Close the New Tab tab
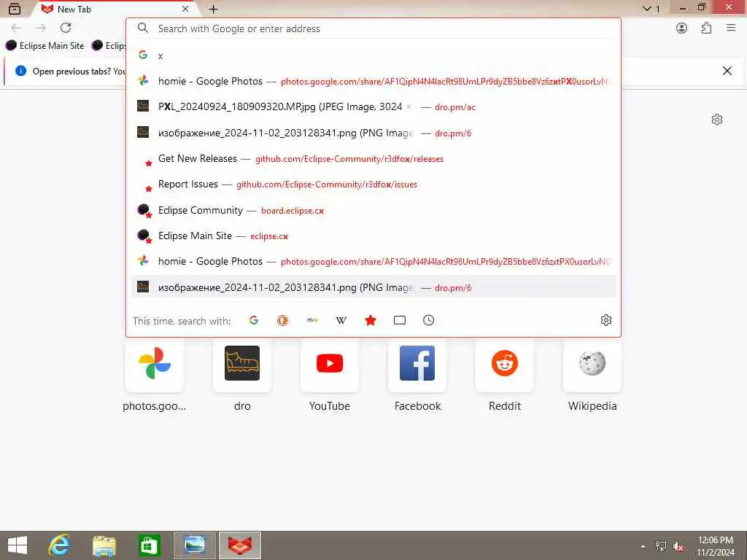 (x=185, y=9)
